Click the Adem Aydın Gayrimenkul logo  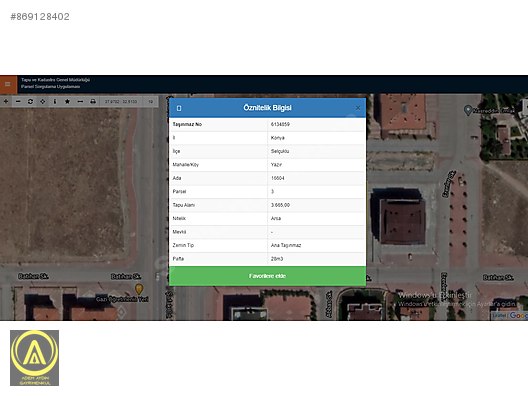point(34,358)
